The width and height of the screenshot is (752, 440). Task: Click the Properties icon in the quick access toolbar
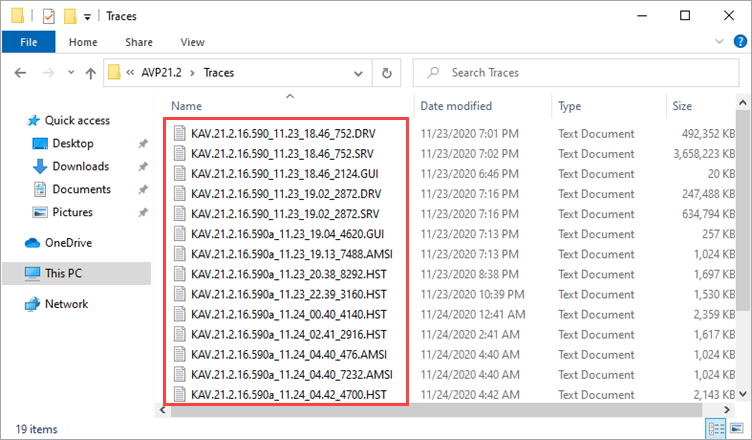pyautogui.click(x=48, y=16)
